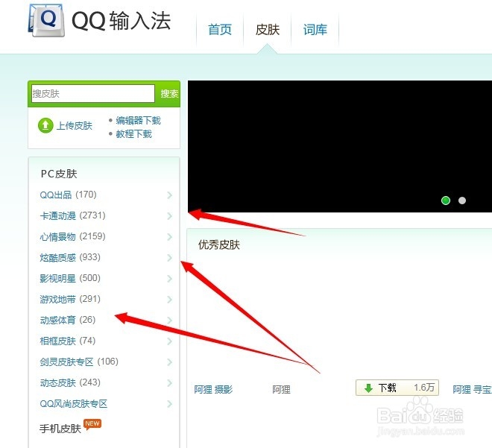Expand the 动态皮肤 category chevron

click(169, 382)
